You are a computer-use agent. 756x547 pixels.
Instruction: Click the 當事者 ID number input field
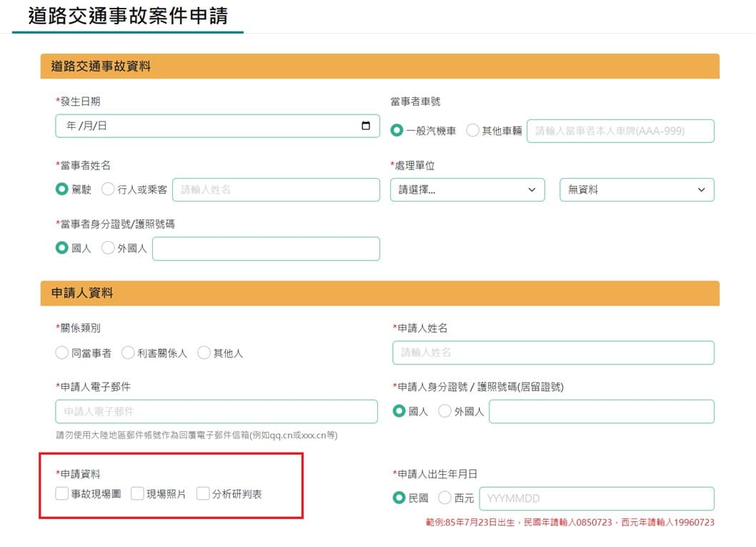266,249
